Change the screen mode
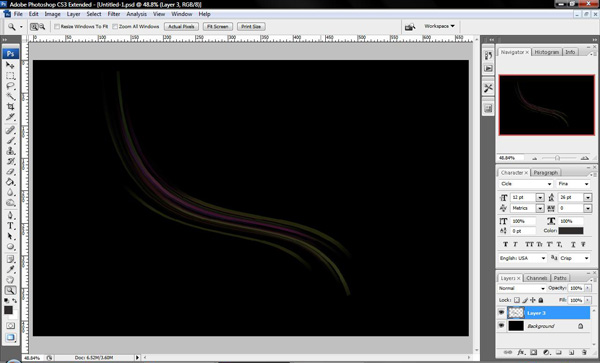This screenshot has height=363, width=600. point(10,337)
